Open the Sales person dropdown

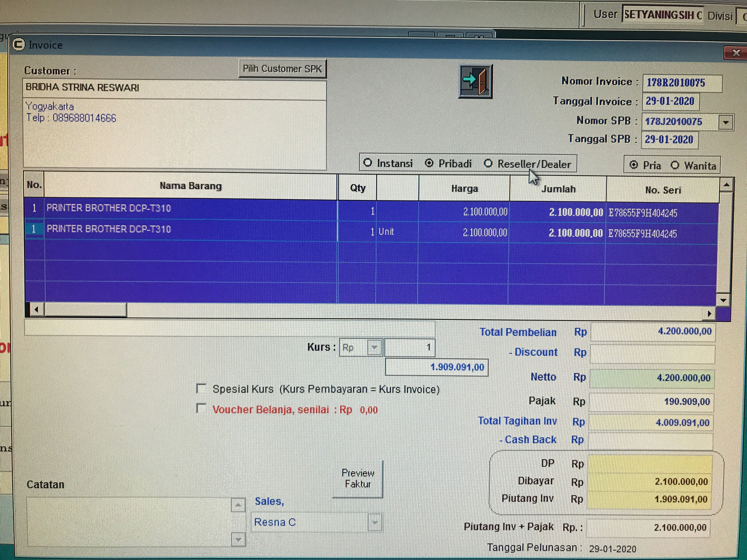click(x=374, y=523)
